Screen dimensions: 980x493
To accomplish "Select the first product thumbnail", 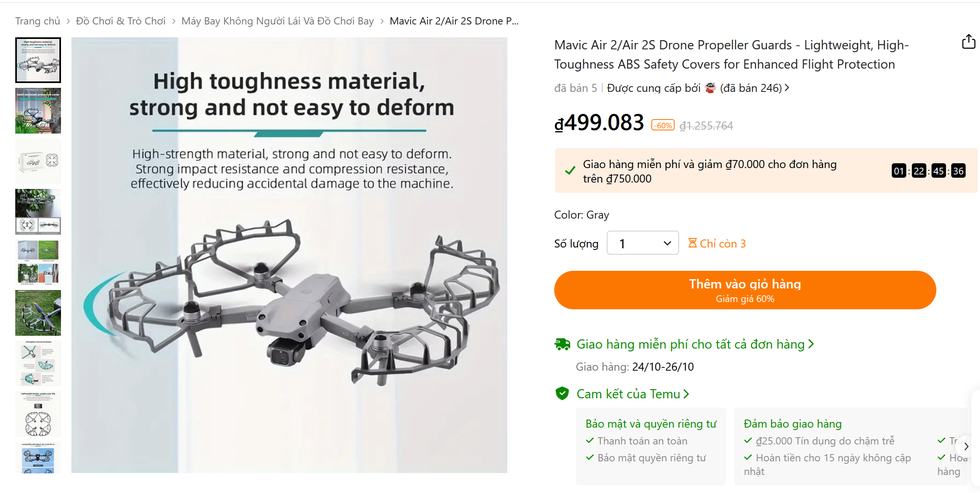I will [x=38, y=60].
